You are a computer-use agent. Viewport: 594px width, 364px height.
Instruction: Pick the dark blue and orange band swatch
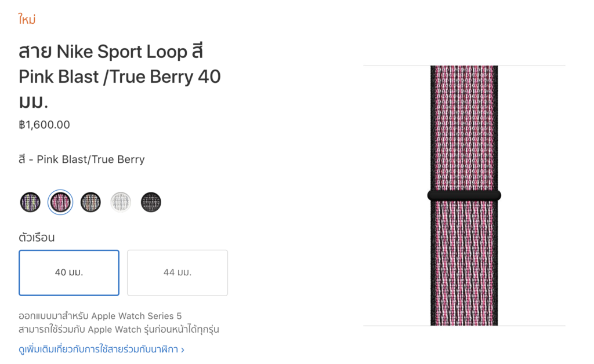point(90,202)
